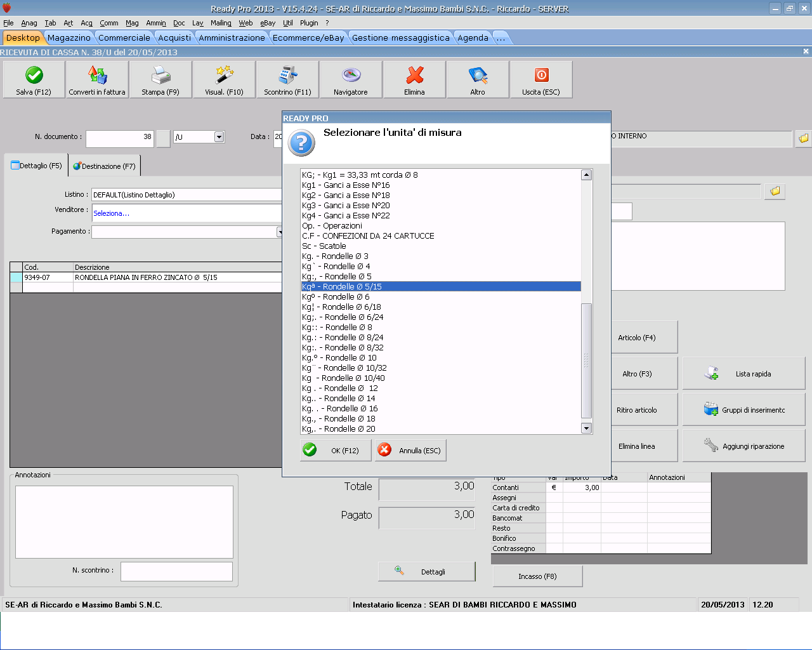Click the N. scontrino input field
The image size is (812, 650).
(176, 571)
